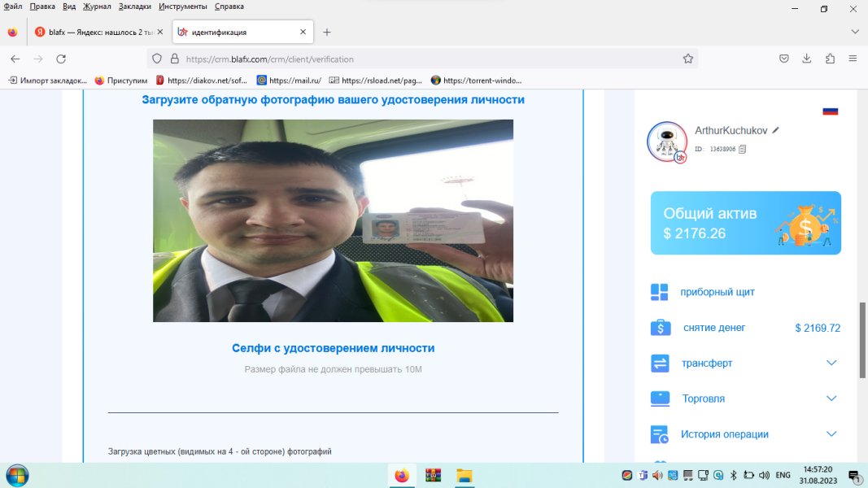Click the dashboard icon next to приборный щит
The width and height of the screenshot is (868, 488).
pyautogui.click(x=659, y=292)
